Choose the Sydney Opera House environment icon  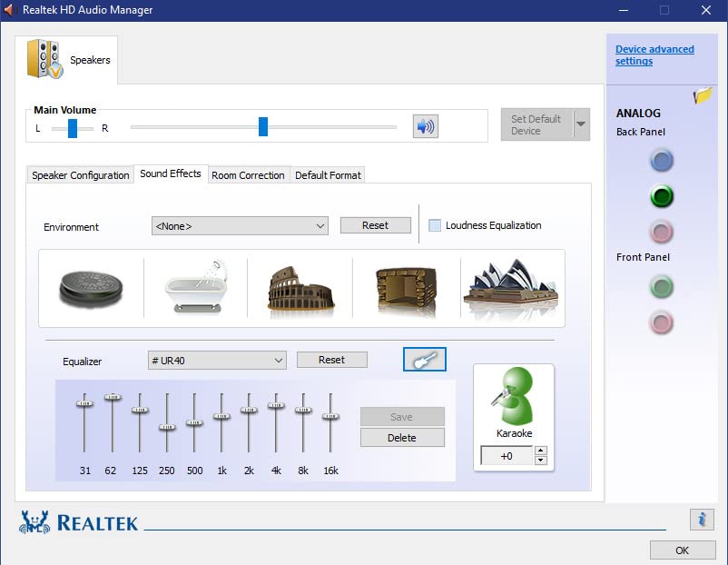coord(512,287)
